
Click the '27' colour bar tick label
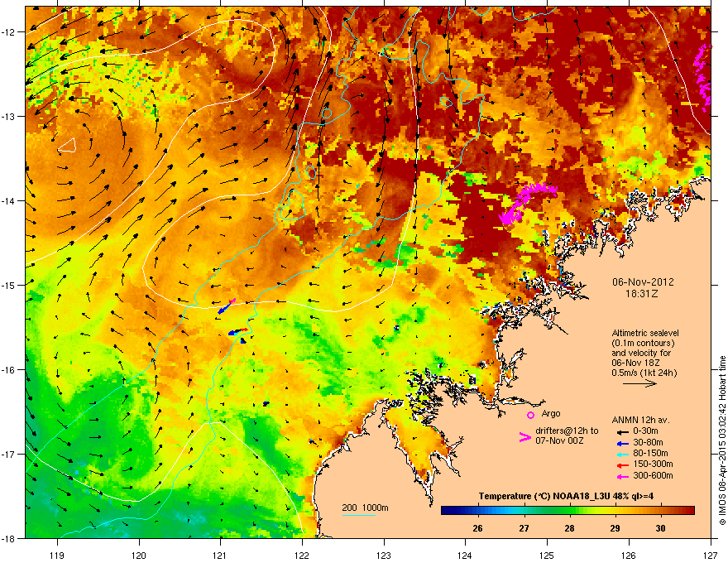(x=524, y=528)
